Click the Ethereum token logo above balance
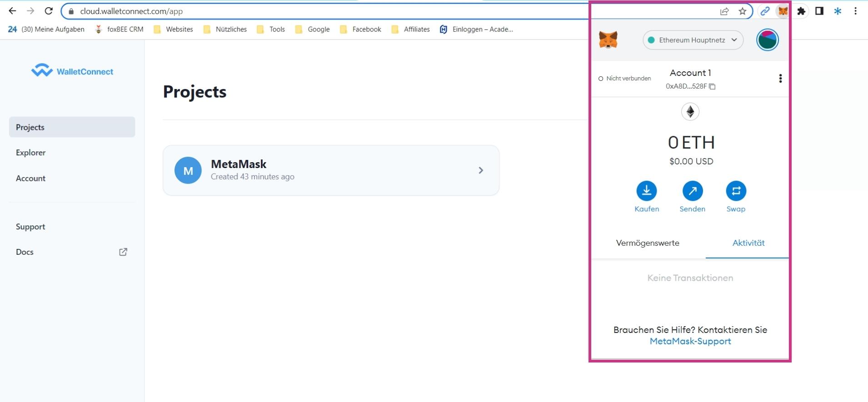This screenshot has height=402, width=868. click(x=690, y=112)
